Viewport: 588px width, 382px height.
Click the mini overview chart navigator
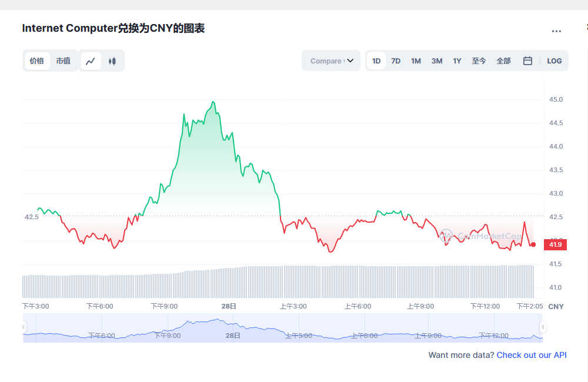[x=283, y=328]
